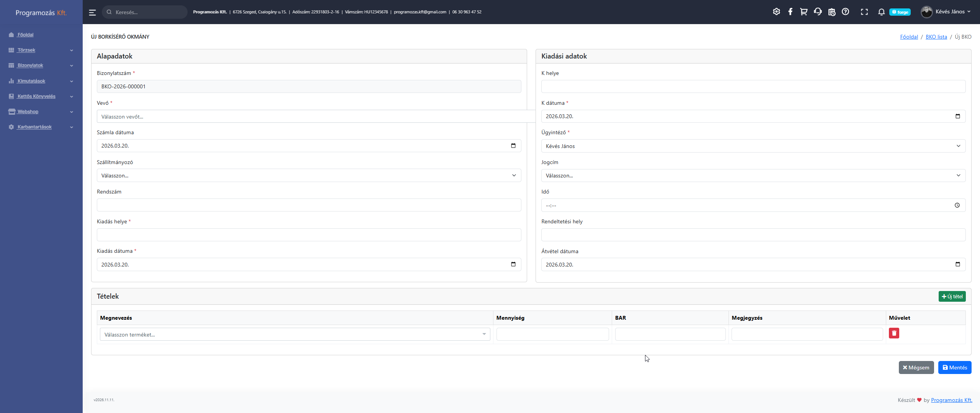The image size is (980, 413).
Task: Open the Szállítmányozó dropdown
Action: tap(309, 176)
